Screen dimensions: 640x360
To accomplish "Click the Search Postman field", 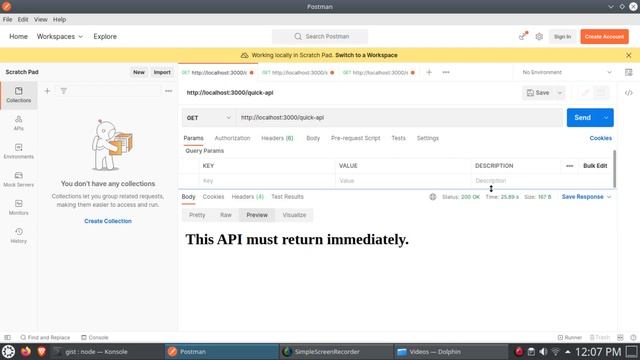I will click(320, 36).
